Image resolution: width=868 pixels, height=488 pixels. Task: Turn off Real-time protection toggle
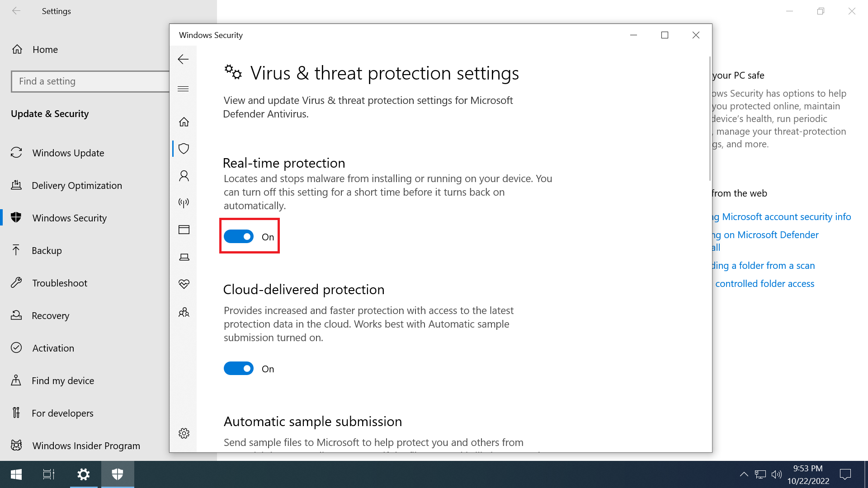pyautogui.click(x=239, y=236)
